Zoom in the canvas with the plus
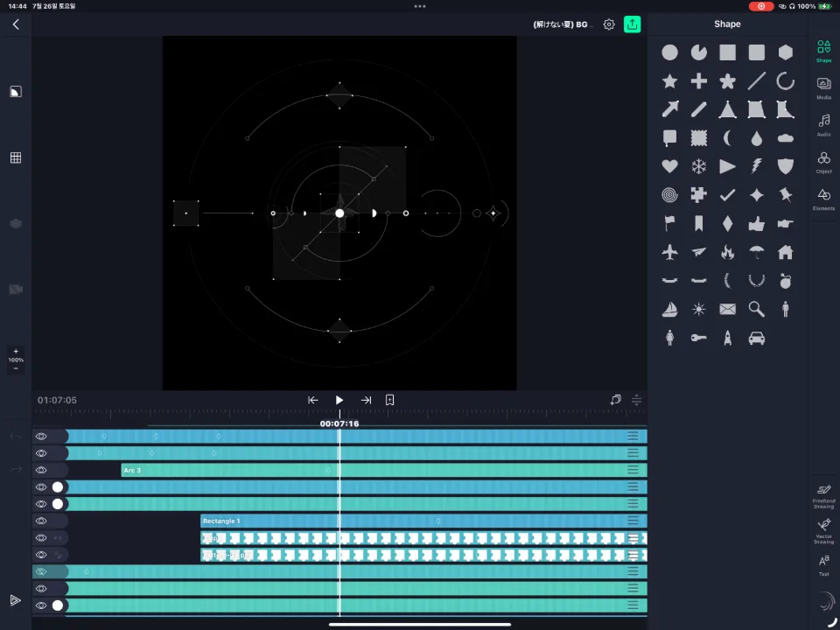This screenshot has height=630, width=840. [x=16, y=352]
